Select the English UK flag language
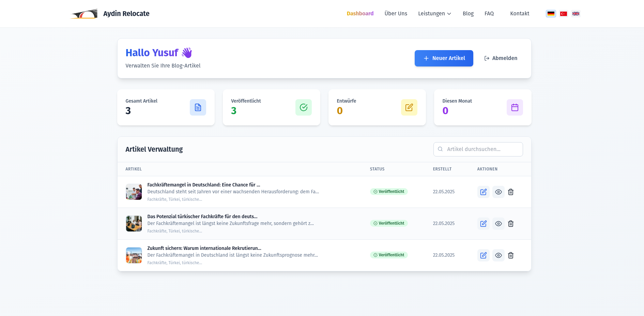This screenshot has width=644, height=316. tap(576, 14)
